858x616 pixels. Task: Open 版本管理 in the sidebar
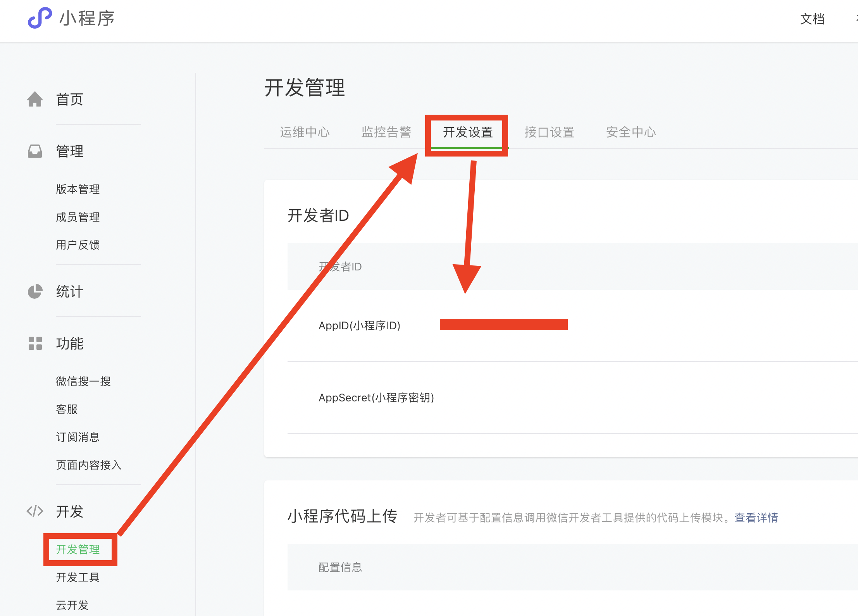(x=78, y=189)
